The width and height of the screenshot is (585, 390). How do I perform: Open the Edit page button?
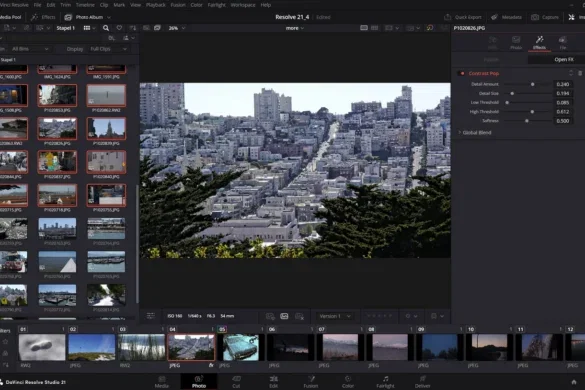(x=273, y=382)
